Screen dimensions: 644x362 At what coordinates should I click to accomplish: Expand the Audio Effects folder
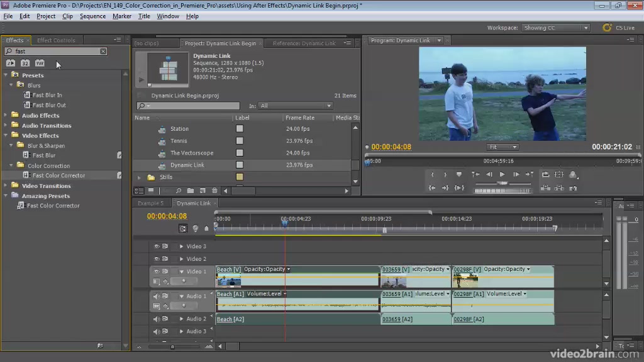[6, 116]
